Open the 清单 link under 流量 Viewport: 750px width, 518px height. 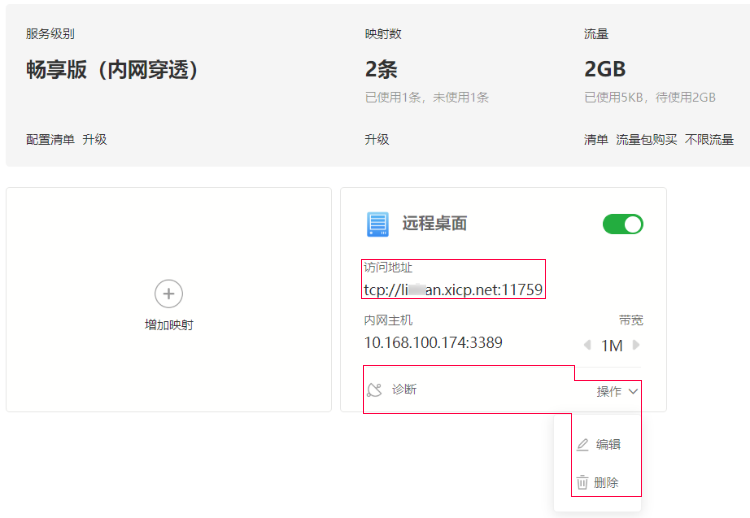pos(596,140)
